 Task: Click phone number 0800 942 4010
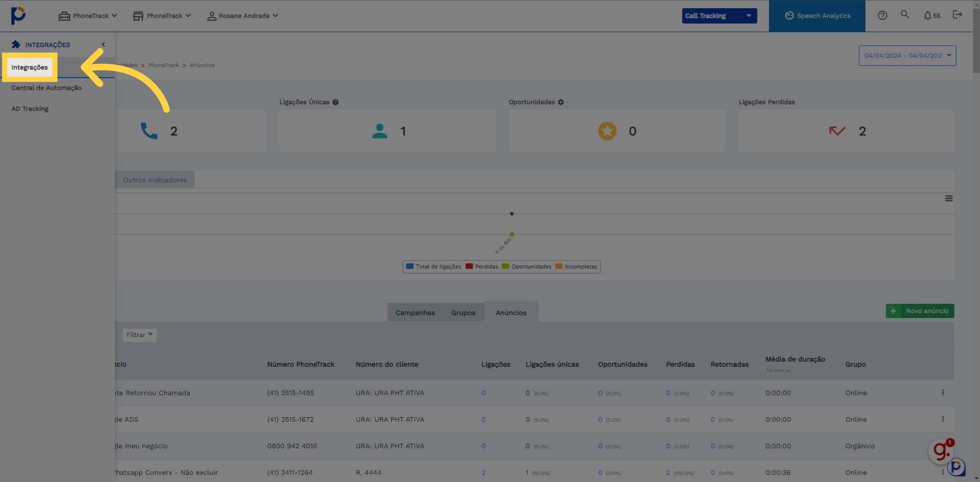292,446
